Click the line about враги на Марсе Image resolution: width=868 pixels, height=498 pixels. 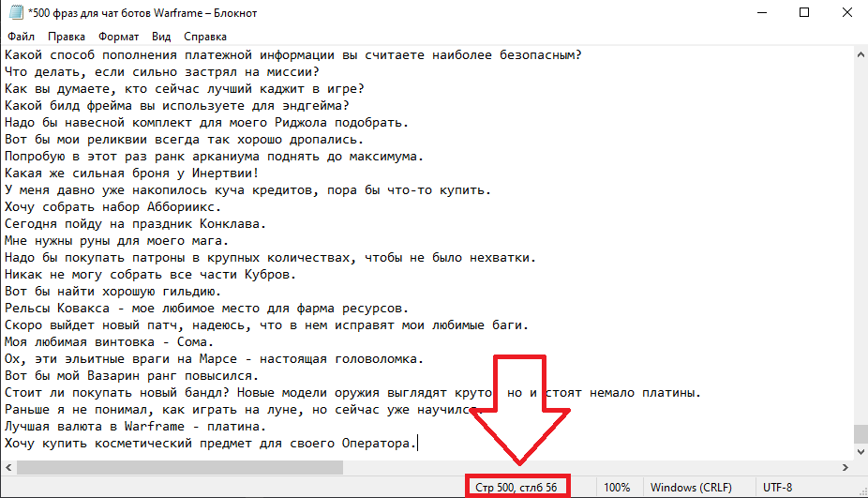pyautogui.click(x=215, y=359)
